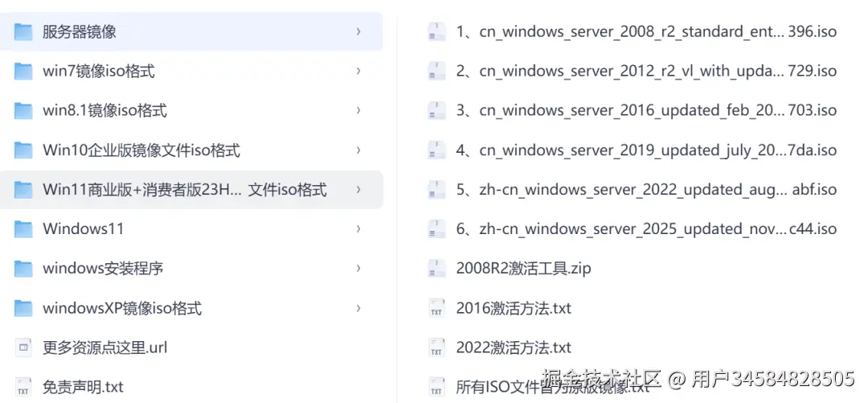Image resolution: width=868 pixels, height=403 pixels.
Task: Click the 免责声明.txt file icon
Action: tap(23, 386)
